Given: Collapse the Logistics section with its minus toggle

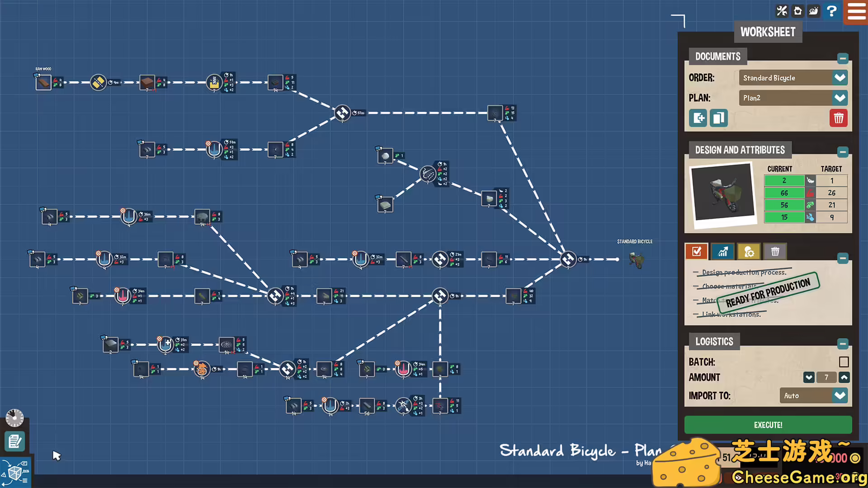Looking at the screenshot, I should (843, 343).
